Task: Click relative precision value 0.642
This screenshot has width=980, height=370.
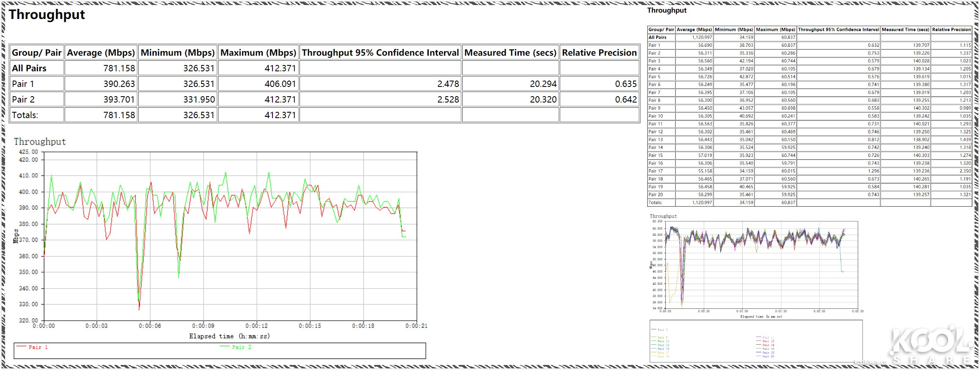Action: [626, 100]
